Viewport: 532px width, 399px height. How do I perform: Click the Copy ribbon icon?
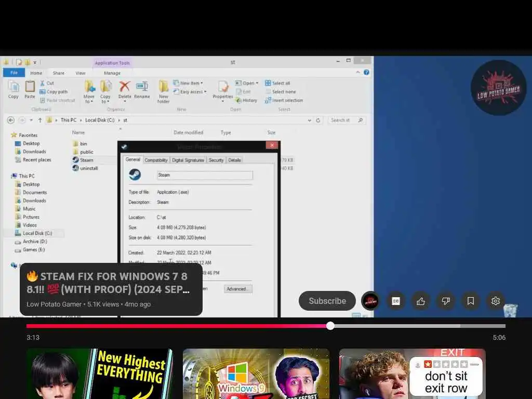(x=14, y=89)
